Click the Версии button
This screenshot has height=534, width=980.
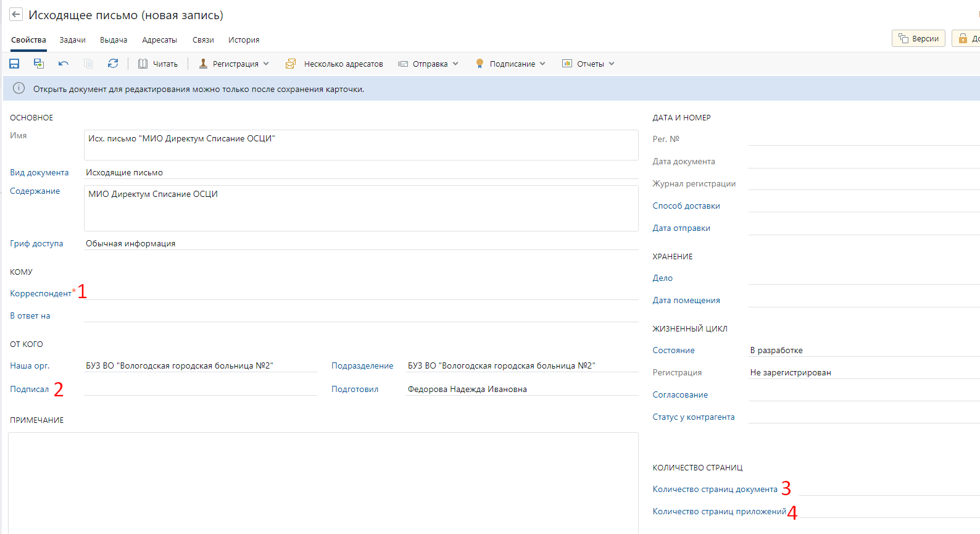(x=918, y=38)
